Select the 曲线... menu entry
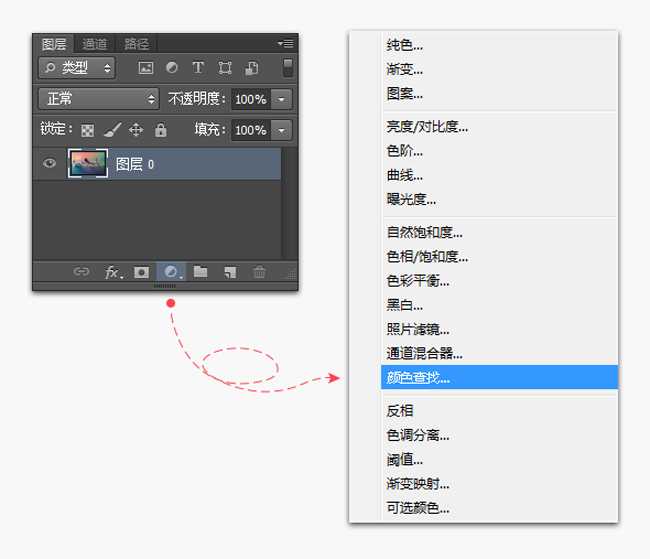This screenshot has width=650, height=559. (x=404, y=175)
